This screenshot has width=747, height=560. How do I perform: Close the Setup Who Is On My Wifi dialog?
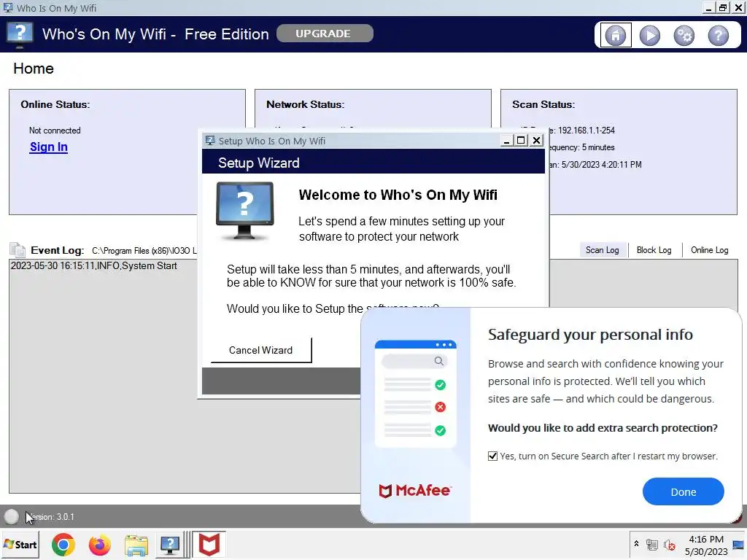pyautogui.click(x=536, y=141)
